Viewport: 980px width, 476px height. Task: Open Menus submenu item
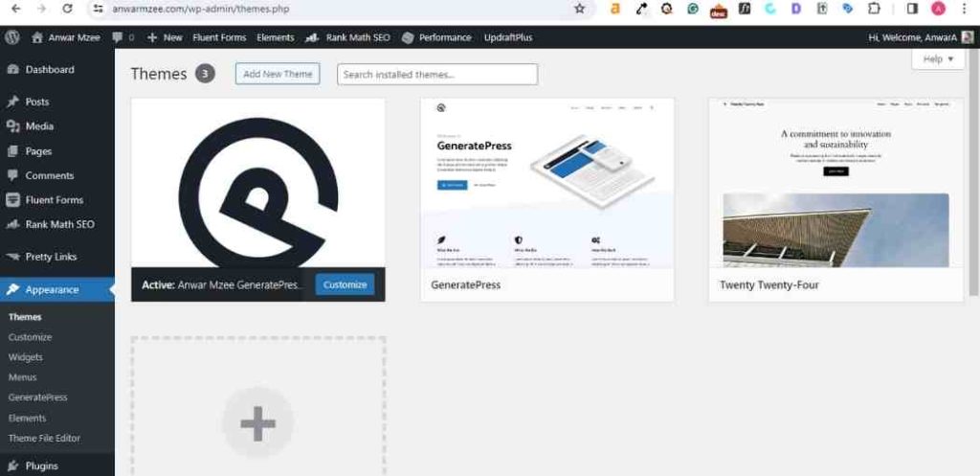tap(23, 377)
